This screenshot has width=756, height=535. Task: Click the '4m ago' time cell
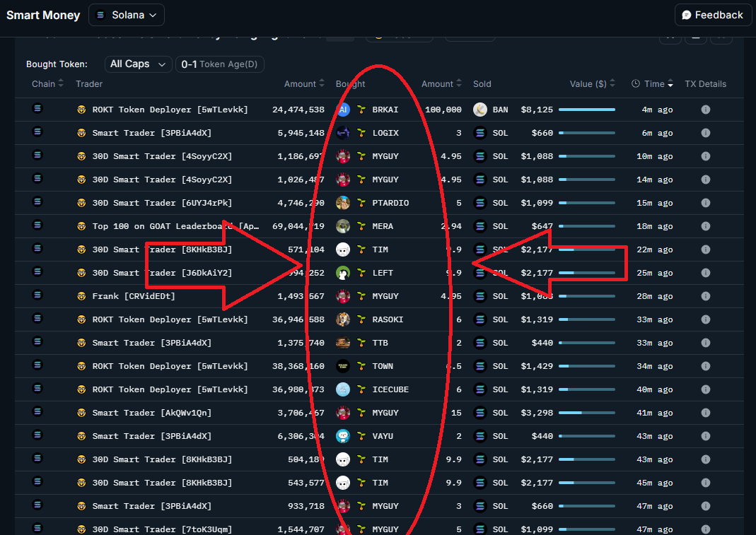(x=657, y=110)
